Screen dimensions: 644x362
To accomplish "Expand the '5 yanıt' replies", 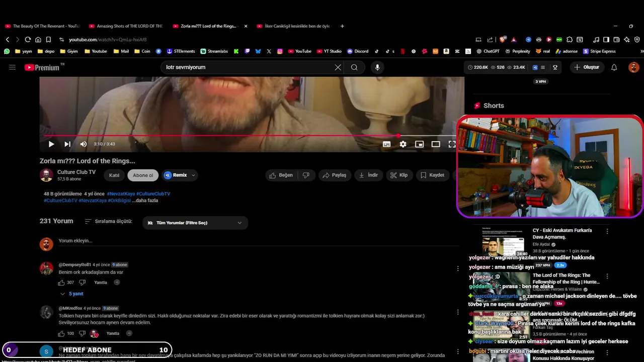I will point(71,294).
